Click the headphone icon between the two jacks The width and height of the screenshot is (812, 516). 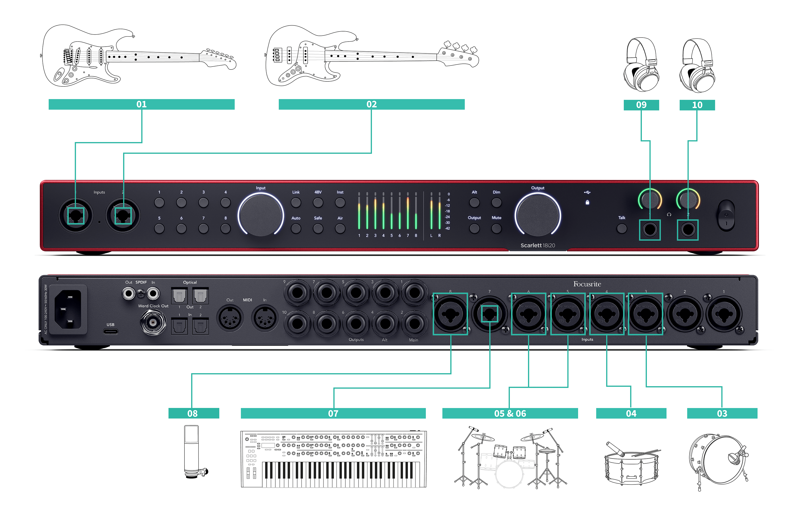[669, 214]
